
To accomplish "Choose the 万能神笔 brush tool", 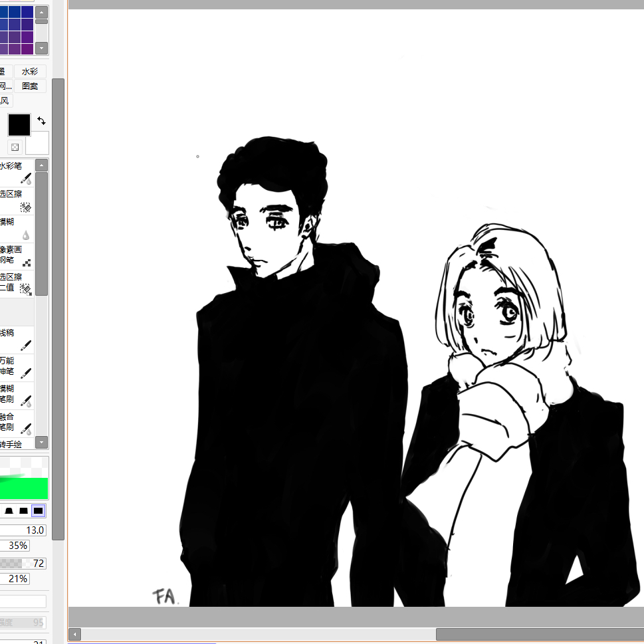I will [16, 366].
